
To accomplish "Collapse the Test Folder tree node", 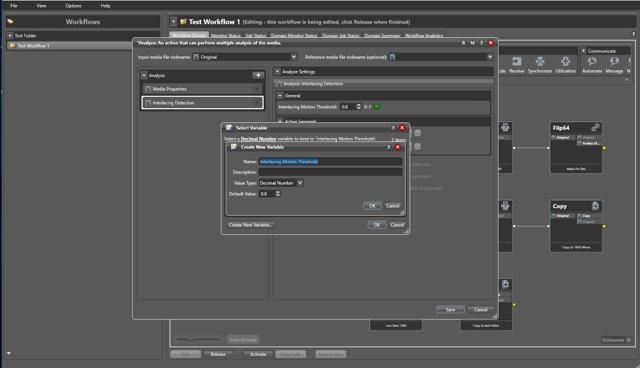I will click(x=10, y=35).
